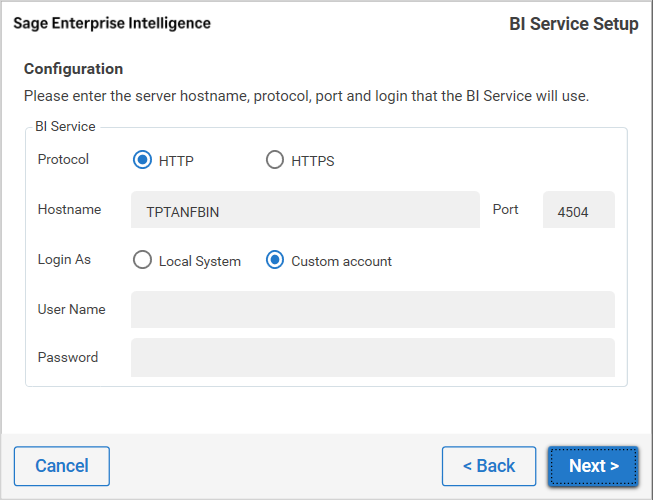This screenshot has height=500, width=653.
Task: Click the Hostname label text
Action: click(x=69, y=209)
